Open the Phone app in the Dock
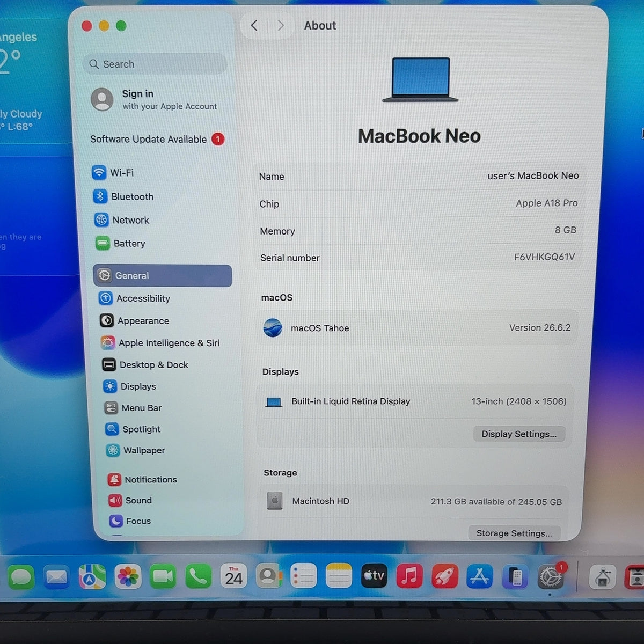 pos(198,577)
